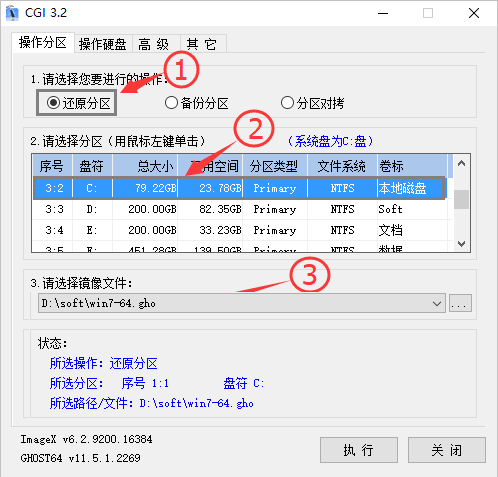Switch to the 其它 tab
Screen dimensions: 498x477
click(x=203, y=44)
